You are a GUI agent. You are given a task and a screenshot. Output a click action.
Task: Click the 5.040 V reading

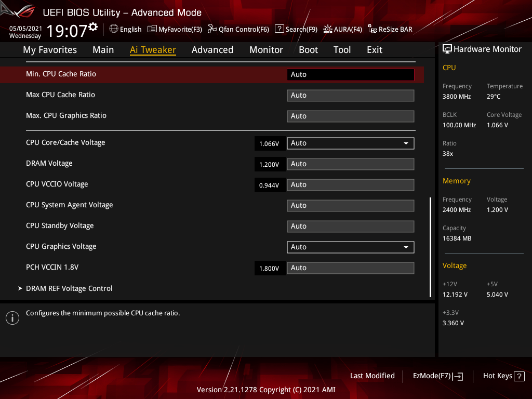pos(497,295)
